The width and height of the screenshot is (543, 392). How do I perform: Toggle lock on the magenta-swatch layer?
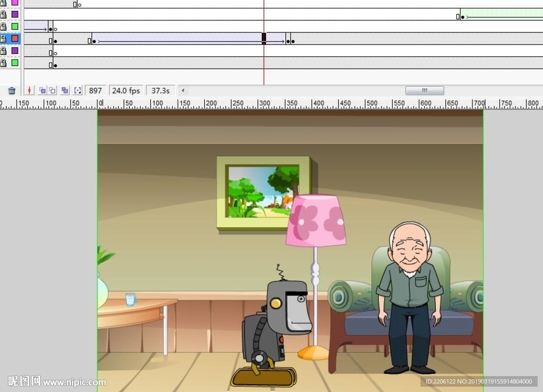click(4, 3)
